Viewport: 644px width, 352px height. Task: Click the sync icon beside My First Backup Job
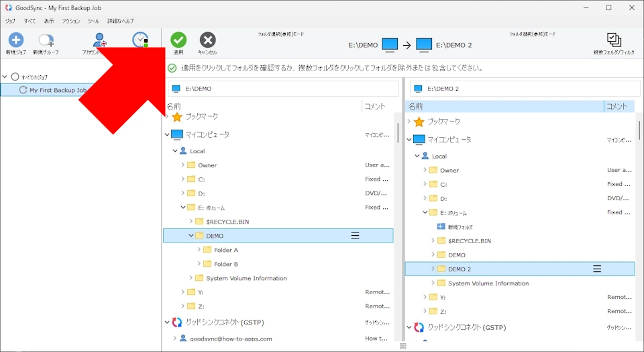(23, 89)
